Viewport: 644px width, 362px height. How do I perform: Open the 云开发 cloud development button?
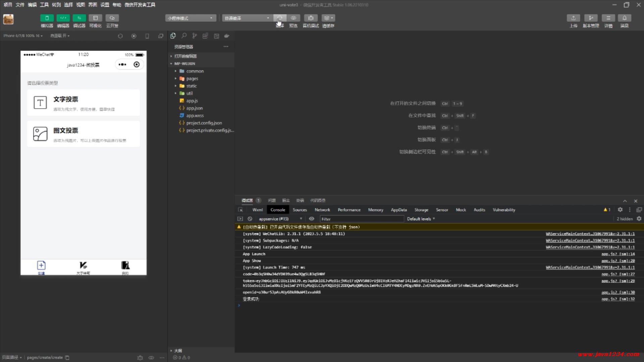pyautogui.click(x=112, y=18)
